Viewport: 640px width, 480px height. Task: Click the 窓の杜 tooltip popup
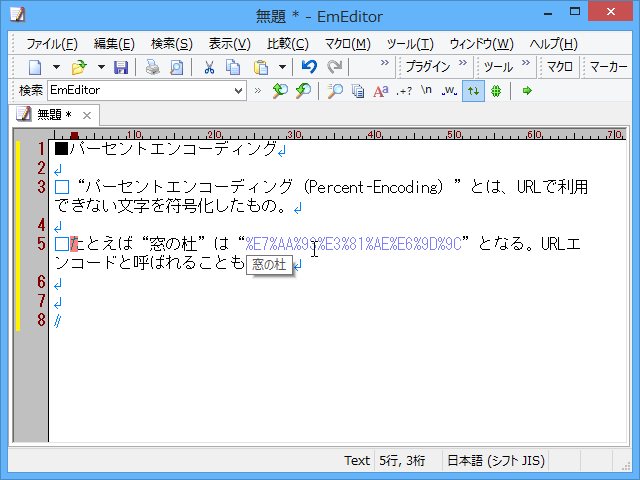point(269,264)
